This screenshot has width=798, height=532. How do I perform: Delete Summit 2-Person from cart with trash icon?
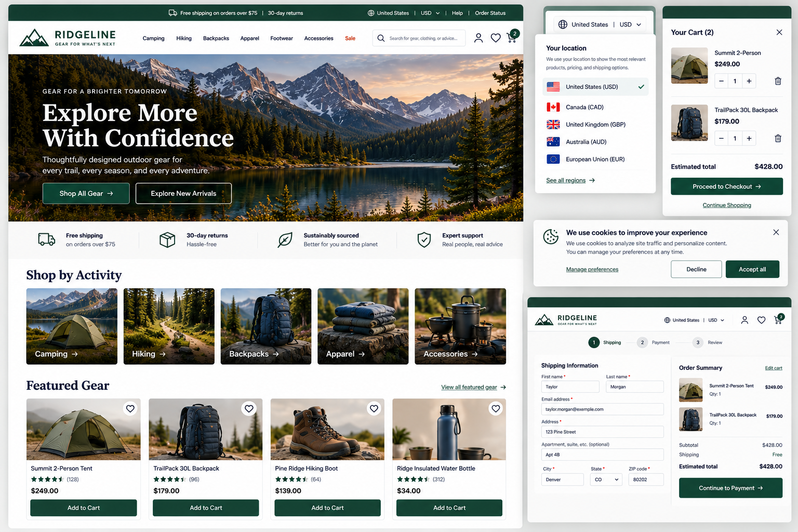778,81
